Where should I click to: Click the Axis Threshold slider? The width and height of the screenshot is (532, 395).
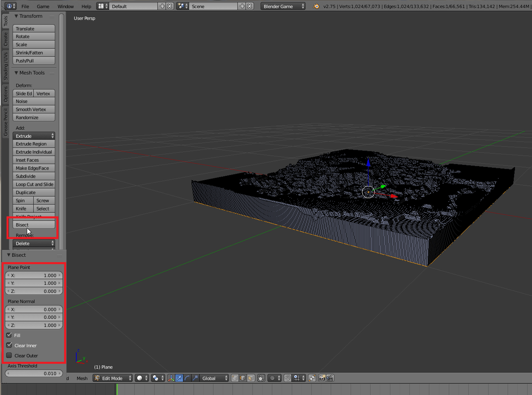click(34, 373)
